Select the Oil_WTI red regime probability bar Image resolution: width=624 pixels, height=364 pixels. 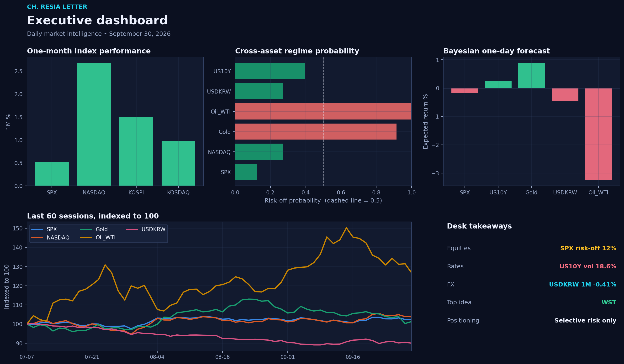click(323, 111)
